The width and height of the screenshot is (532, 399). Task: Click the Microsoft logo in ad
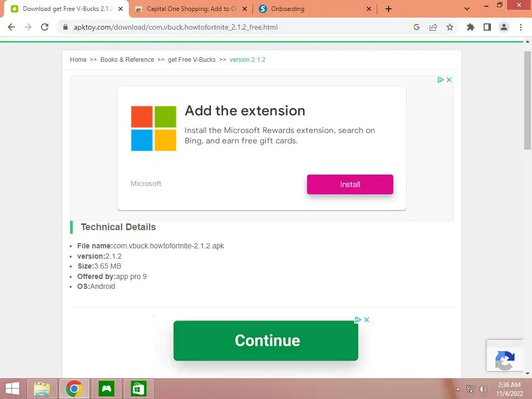[154, 128]
